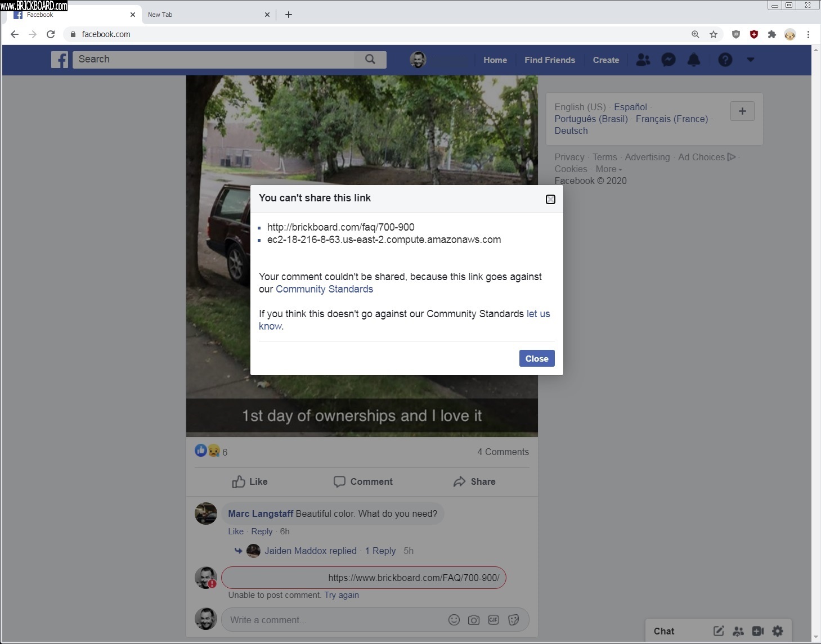Open Messenger from the top bar
Viewport: 821px width, 644px height.
point(668,60)
